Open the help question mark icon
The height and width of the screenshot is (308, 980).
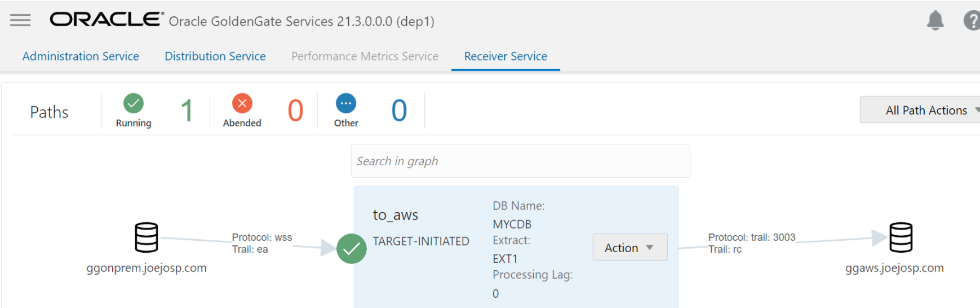tap(972, 21)
